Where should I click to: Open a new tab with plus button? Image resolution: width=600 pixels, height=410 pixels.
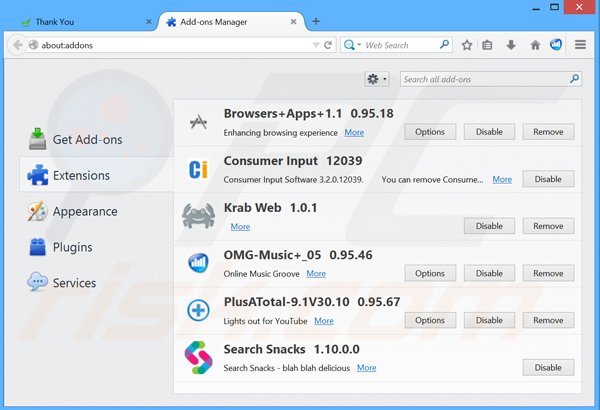[316, 20]
